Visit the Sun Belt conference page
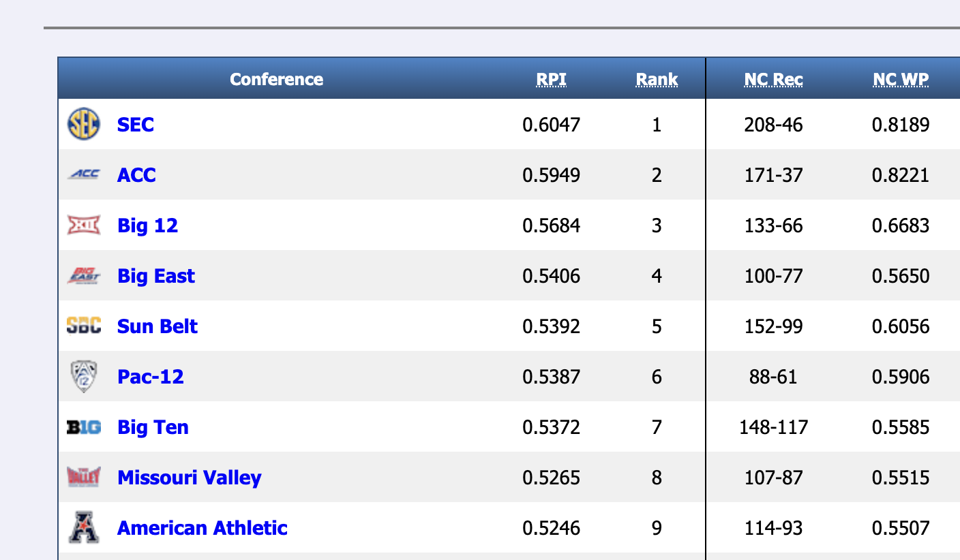Viewport: 960px width, 560px height. tap(157, 326)
